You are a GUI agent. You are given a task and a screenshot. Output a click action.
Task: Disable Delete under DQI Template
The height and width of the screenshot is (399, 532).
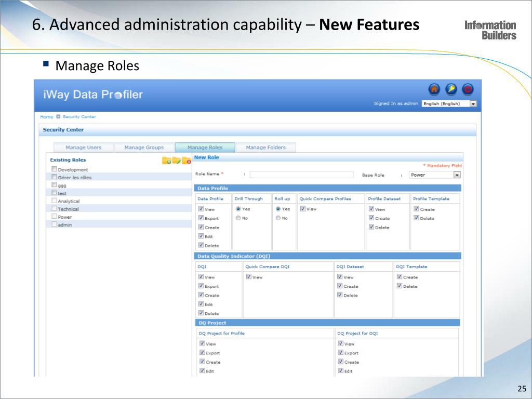[x=400, y=286]
